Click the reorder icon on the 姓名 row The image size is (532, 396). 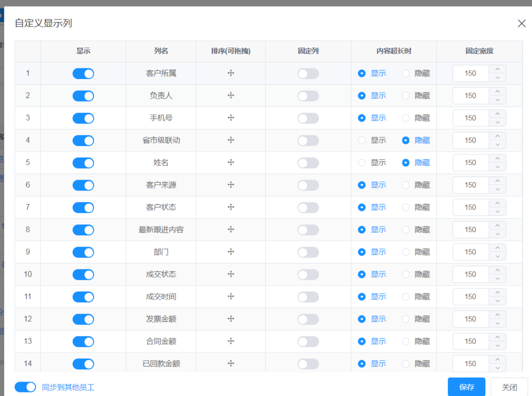click(230, 162)
